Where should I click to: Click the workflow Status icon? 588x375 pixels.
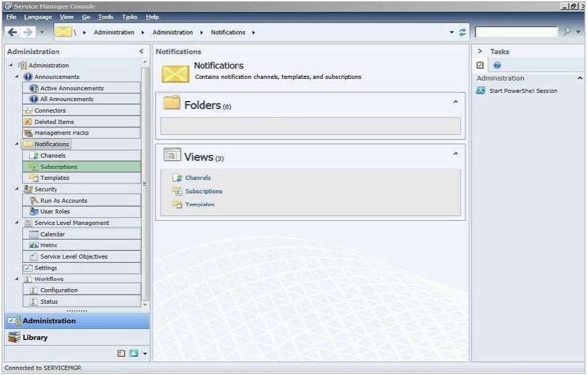click(x=34, y=301)
